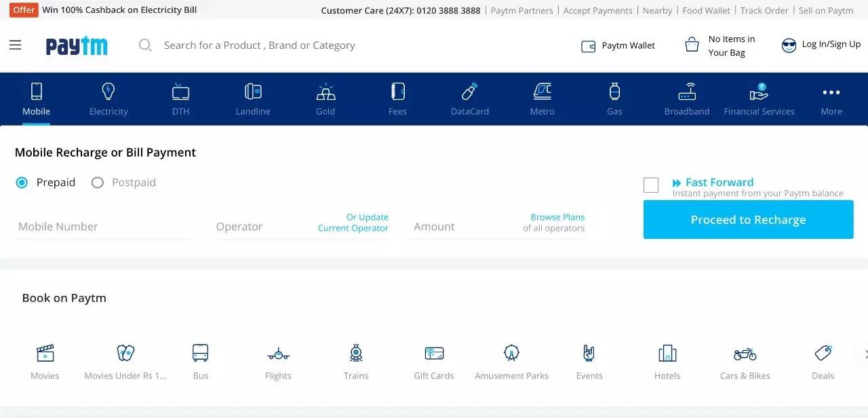This screenshot has width=868, height=418.
Task: Focus the Mobile Number input field
Action: (102, 227)
